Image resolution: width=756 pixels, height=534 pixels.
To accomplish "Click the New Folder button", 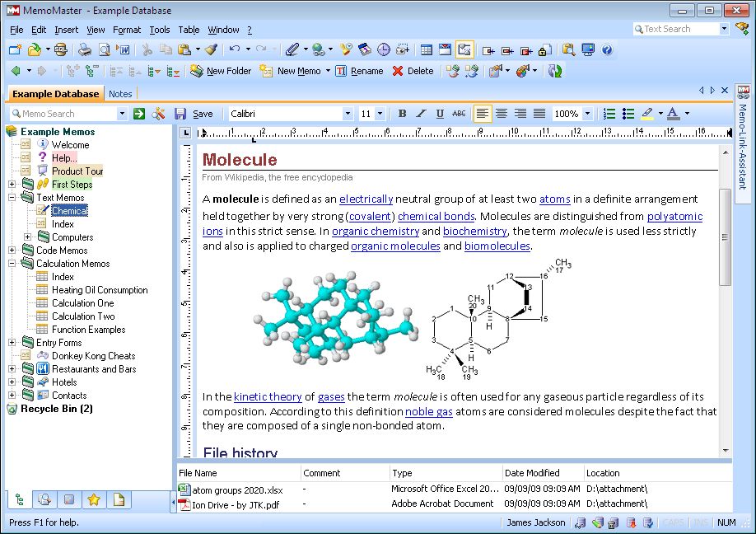I will (220, 71).
